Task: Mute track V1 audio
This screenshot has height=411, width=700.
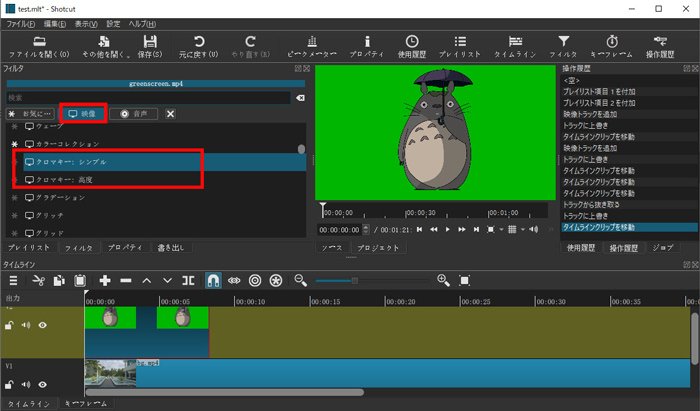Action: [x=26, y=384]
